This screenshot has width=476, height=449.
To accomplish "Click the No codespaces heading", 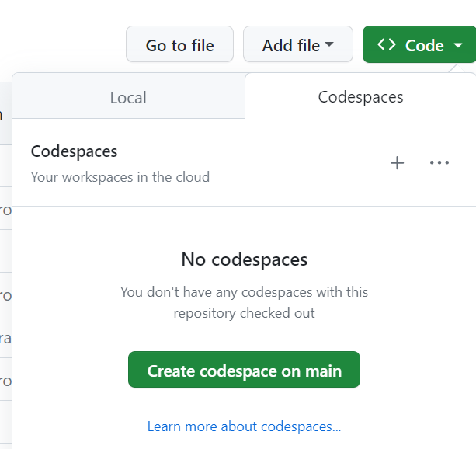I will [x=244, y=259].
